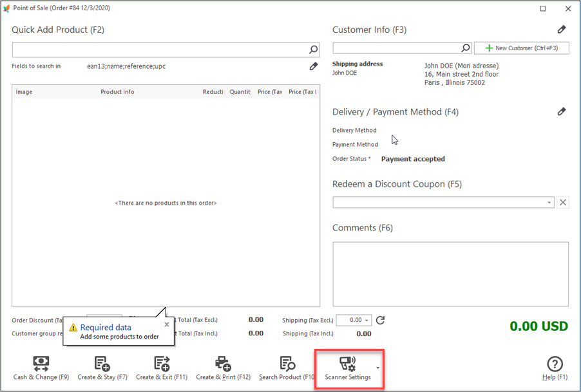The width and height of the screenshot is (581, 392).
Task: Dismiss the Required data tooltip
Action: point(166,324)
